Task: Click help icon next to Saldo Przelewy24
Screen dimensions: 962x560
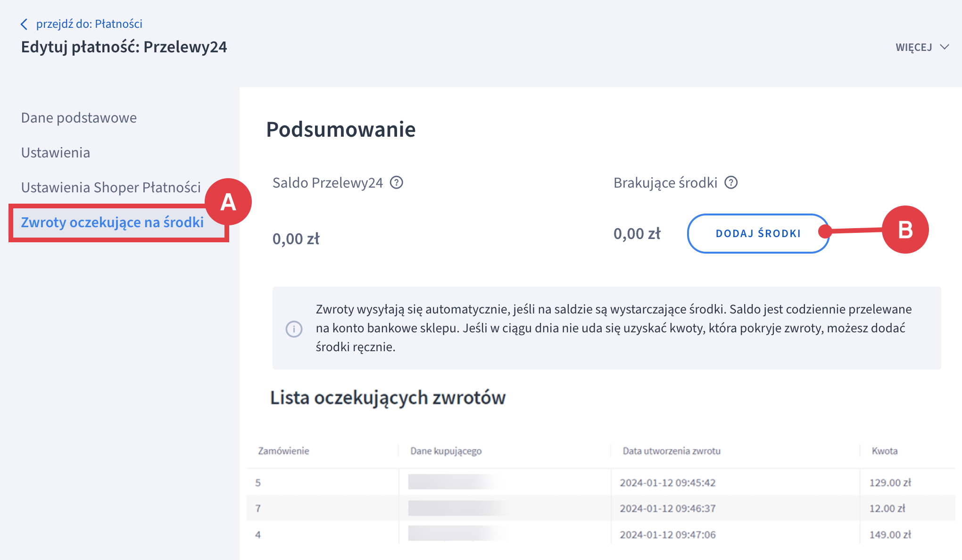Action: pos(397,182)
